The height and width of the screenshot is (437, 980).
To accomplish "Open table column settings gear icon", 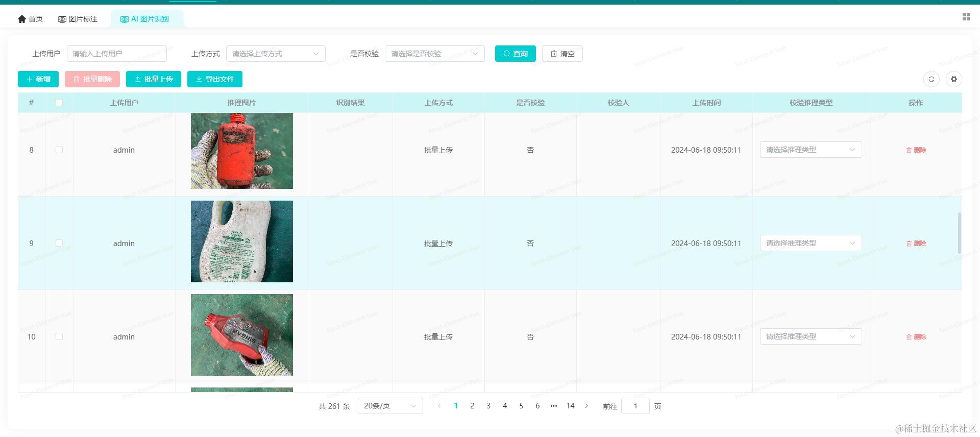I will [x=954, y=79].
